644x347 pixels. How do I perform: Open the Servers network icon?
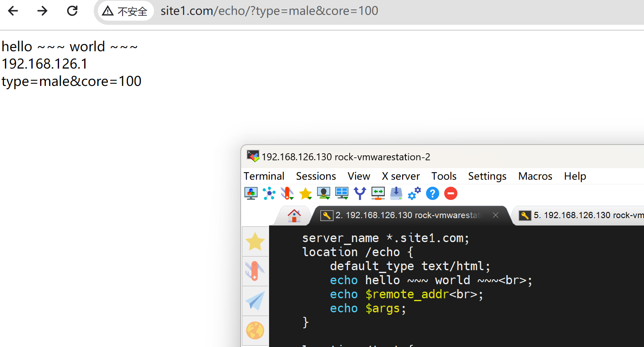(269, 193)
